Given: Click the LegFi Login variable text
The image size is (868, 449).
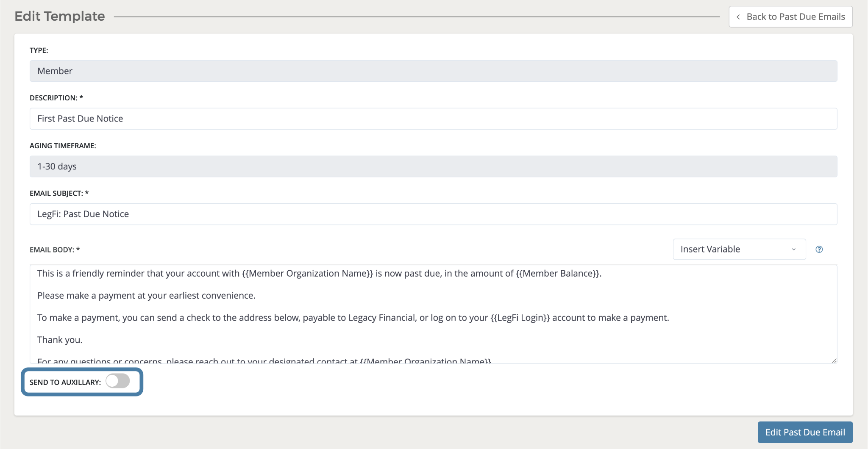Looking at the screenshot, I should tap(520, 318).
